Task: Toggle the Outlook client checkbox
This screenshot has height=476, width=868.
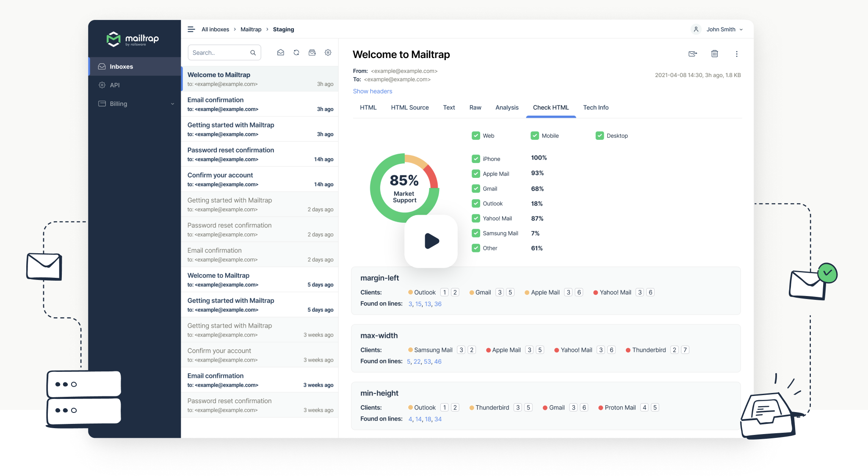Action: click(x=476, y=203)
